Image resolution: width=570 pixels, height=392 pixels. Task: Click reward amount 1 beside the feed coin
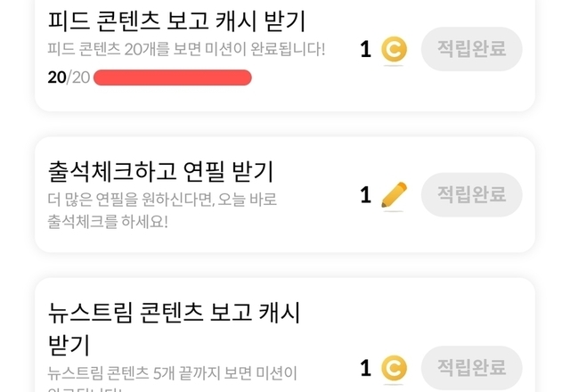coord(365,50)
